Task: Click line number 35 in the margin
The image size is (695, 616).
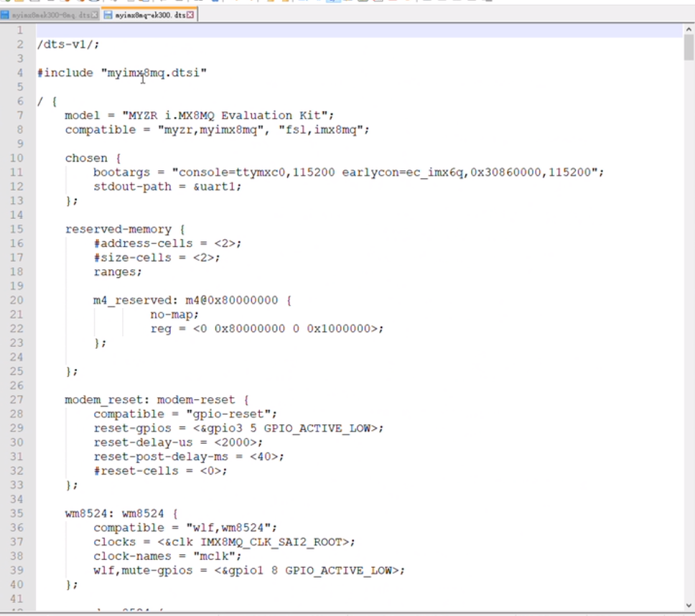Action: pos(17,513)
